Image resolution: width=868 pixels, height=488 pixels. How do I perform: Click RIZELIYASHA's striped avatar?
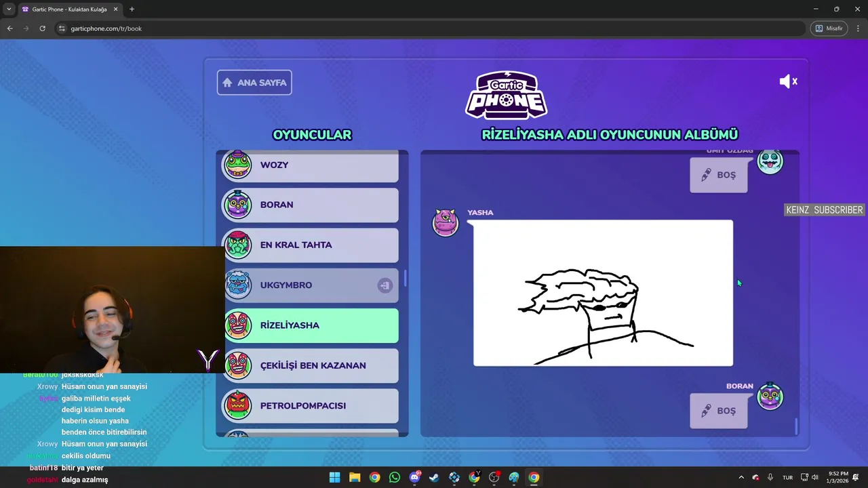click(238, 325)
